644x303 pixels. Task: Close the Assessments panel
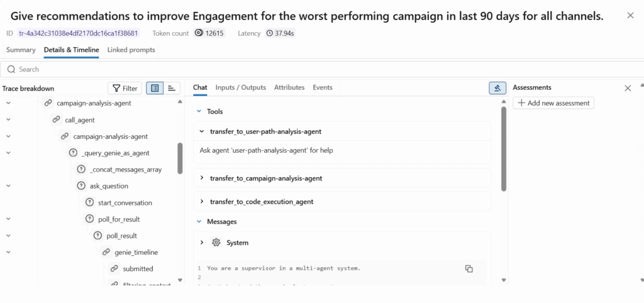628,88
